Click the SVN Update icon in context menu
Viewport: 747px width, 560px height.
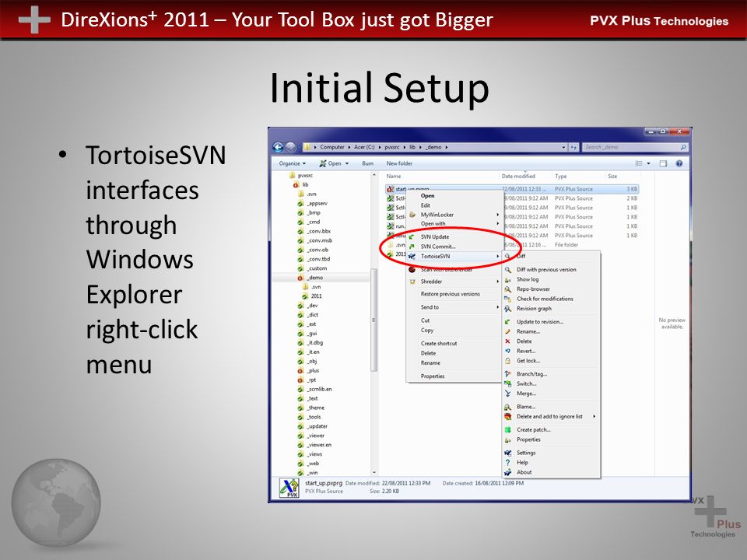click(412, 236)
